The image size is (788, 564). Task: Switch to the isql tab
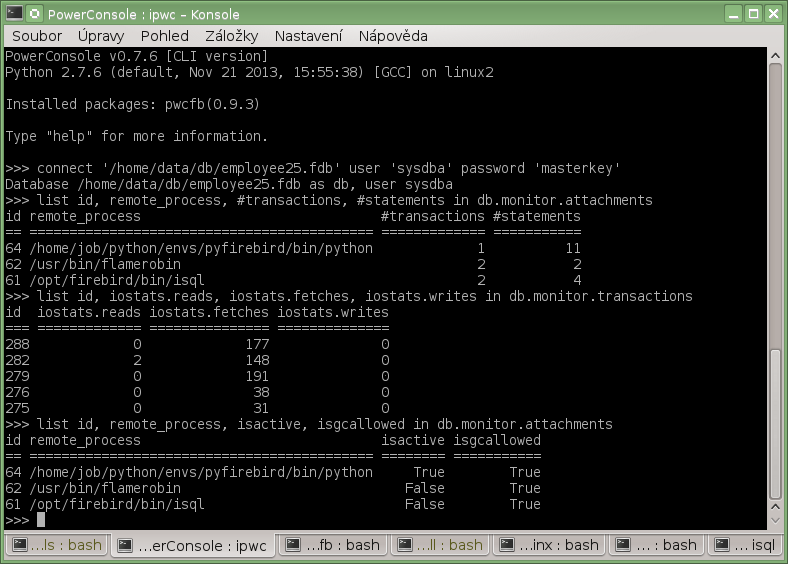point(750,545)
